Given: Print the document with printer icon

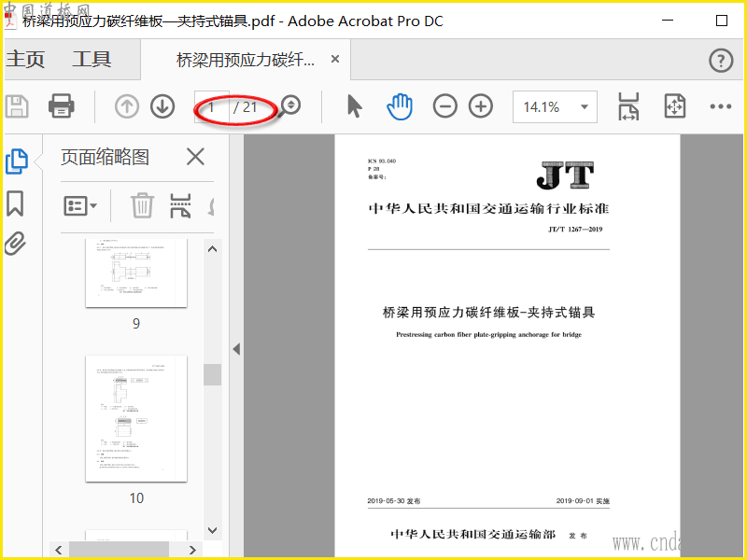Looking at the screenshot, I should click(x=62, y=106).
